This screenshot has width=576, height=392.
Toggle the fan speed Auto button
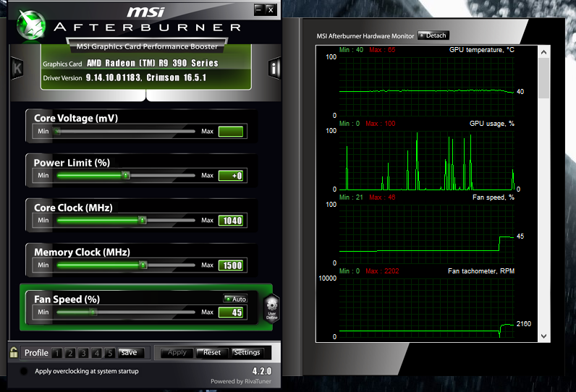click(x=235, y=299)
